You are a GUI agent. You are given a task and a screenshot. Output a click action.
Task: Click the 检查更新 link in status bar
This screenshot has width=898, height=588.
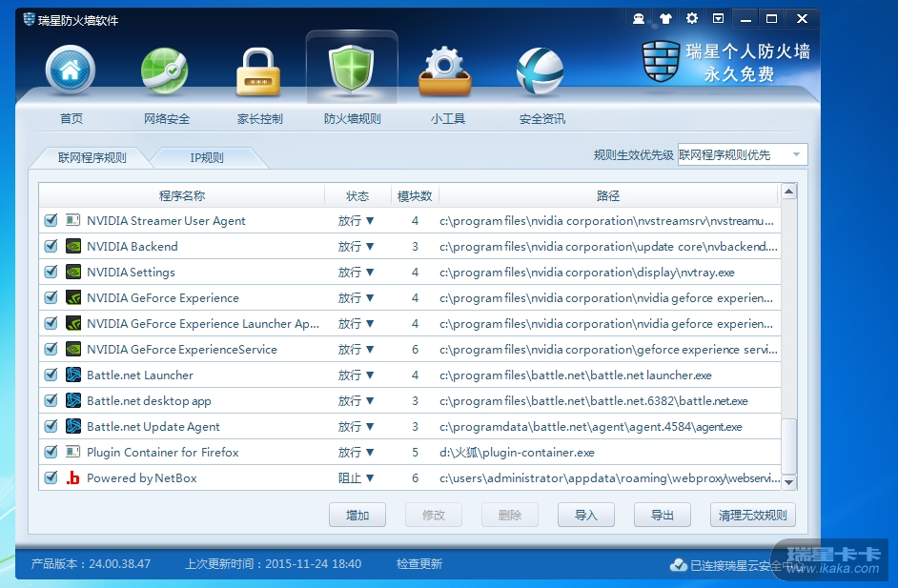pos(419,564)
